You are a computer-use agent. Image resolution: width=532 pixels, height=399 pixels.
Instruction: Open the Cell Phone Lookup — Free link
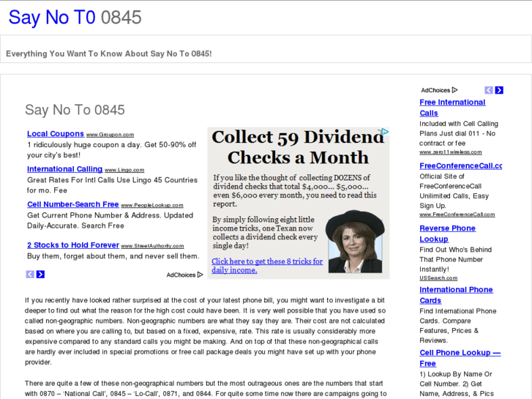point(460,358)
